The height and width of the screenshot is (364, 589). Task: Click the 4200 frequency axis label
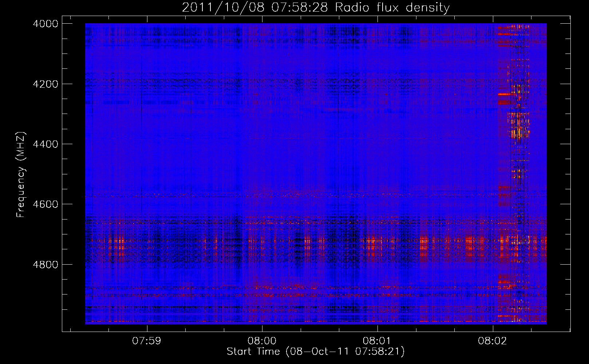pos(46,84)
